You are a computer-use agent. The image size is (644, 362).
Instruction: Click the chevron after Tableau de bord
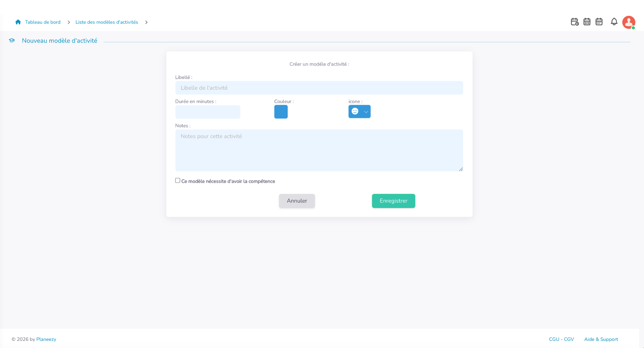pyautogui.click(x=69, y=22)
